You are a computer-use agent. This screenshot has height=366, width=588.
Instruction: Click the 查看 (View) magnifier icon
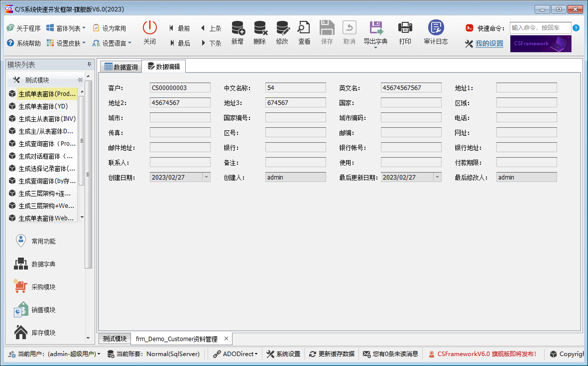[x=304, y=28]
